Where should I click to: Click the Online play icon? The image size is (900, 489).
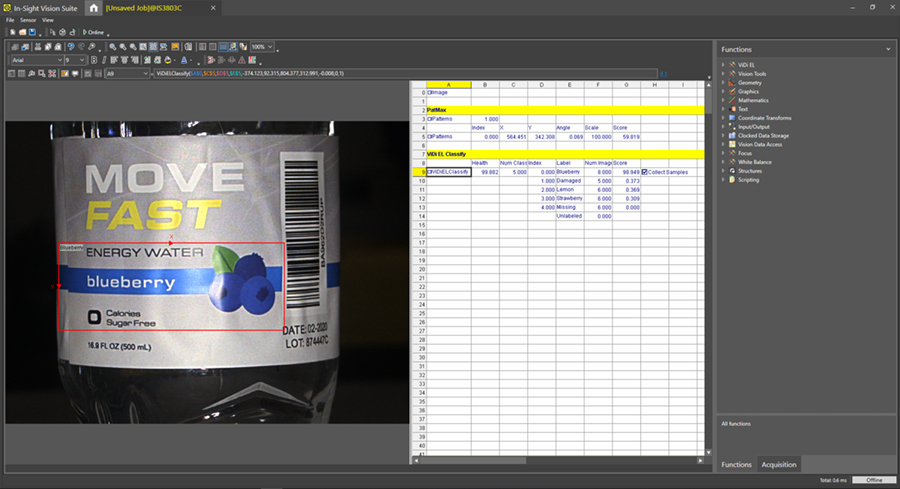coord(86,32)
